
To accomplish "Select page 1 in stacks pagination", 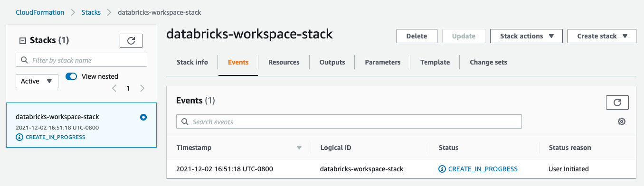I will click(128, 88).
